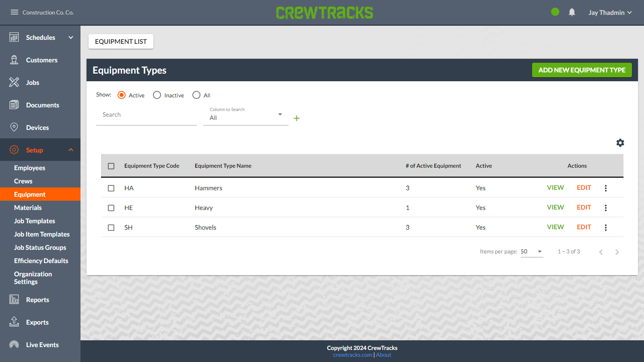Open the Jay Thadmin user menu
This screenshot has height=362, width=644.
point(610,12)
